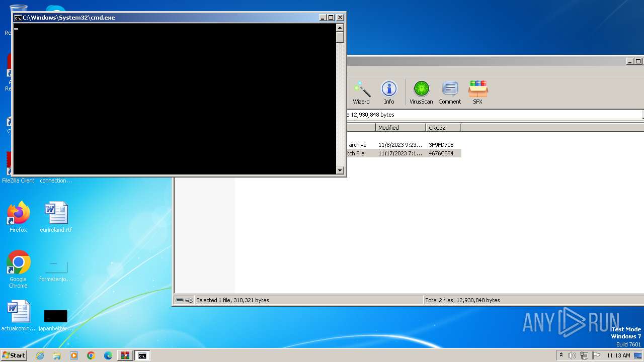This screenshot has height=362, width=644.
Task: Launch Internet Explorer from taskbar
Action: [x=40, y=355]
